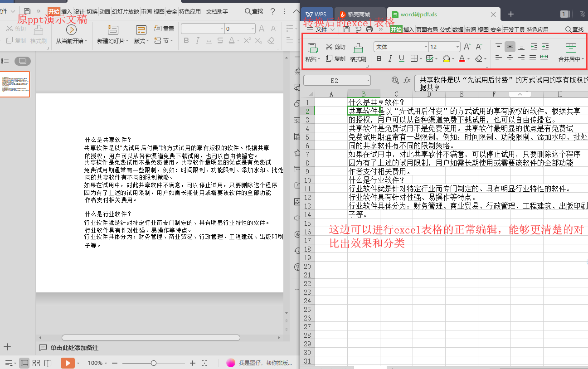Open the 宋体 font name dropdown
This screenshot has height=369, width=588.
point(426,47)
